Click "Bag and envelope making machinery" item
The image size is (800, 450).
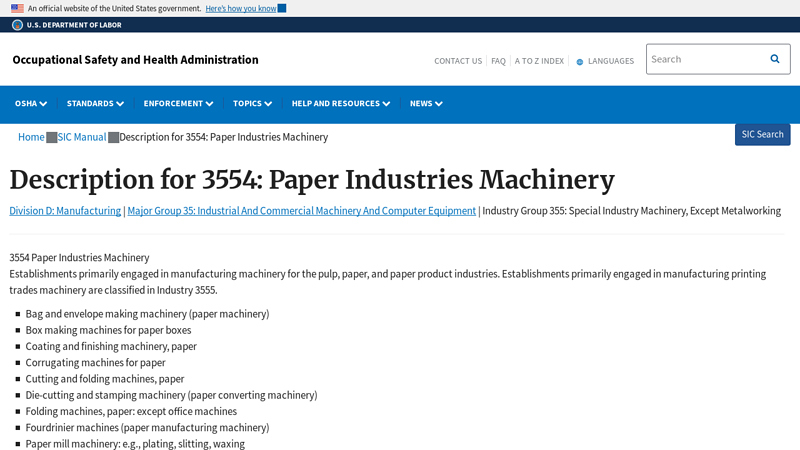147,314
